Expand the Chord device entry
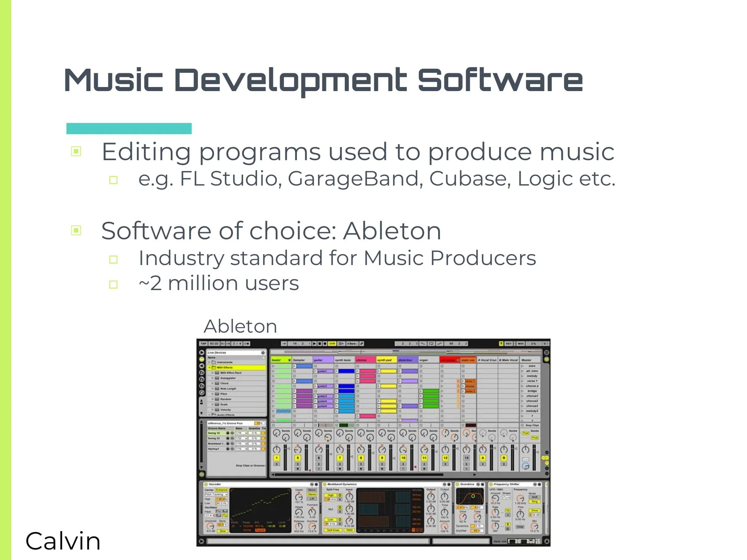This screenshot has height=560, width=747. pyautogui.click(x=213, y=383)
